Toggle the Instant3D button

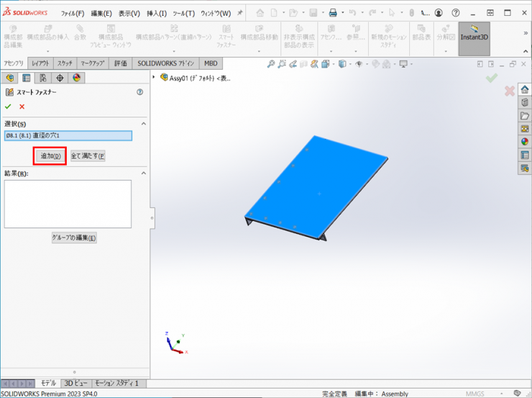pos(474,38)
